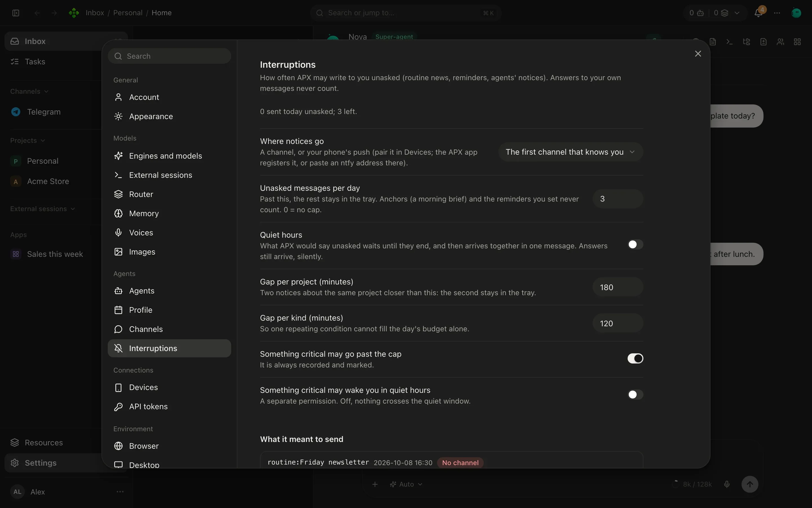The width and height of the screenshot is (812, 508).
Task: Open the Where notices go dropdown
Action: [x=570, y=152]
